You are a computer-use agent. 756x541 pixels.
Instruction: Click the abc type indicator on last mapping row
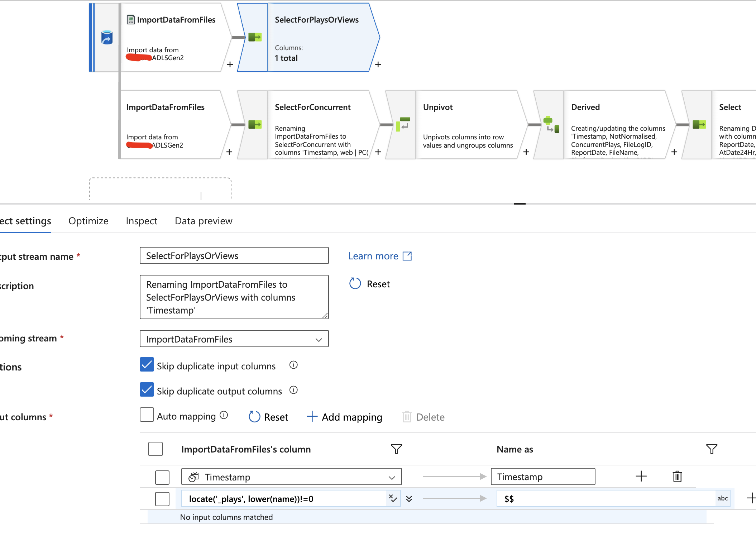click(x=720, y=499)
